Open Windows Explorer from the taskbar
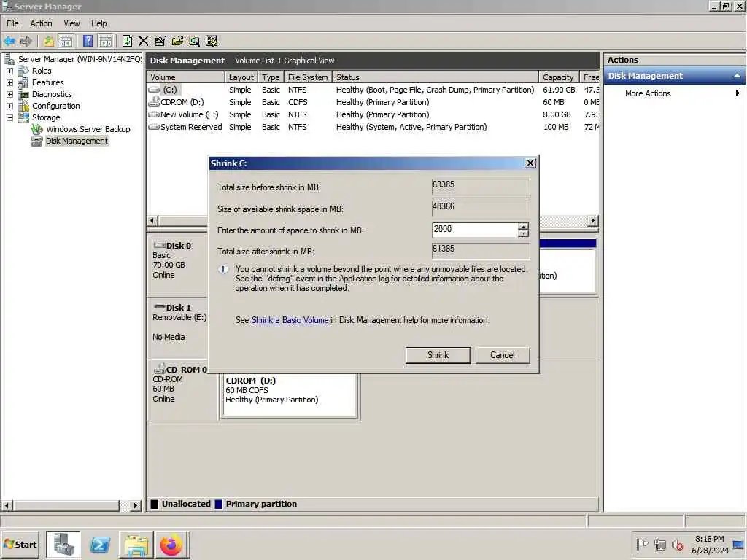The height and width of the screenshot is (560, 747). point(136,544)
